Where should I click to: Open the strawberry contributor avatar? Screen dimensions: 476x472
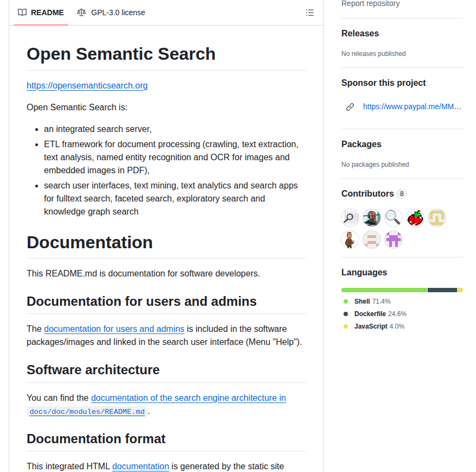415,217
